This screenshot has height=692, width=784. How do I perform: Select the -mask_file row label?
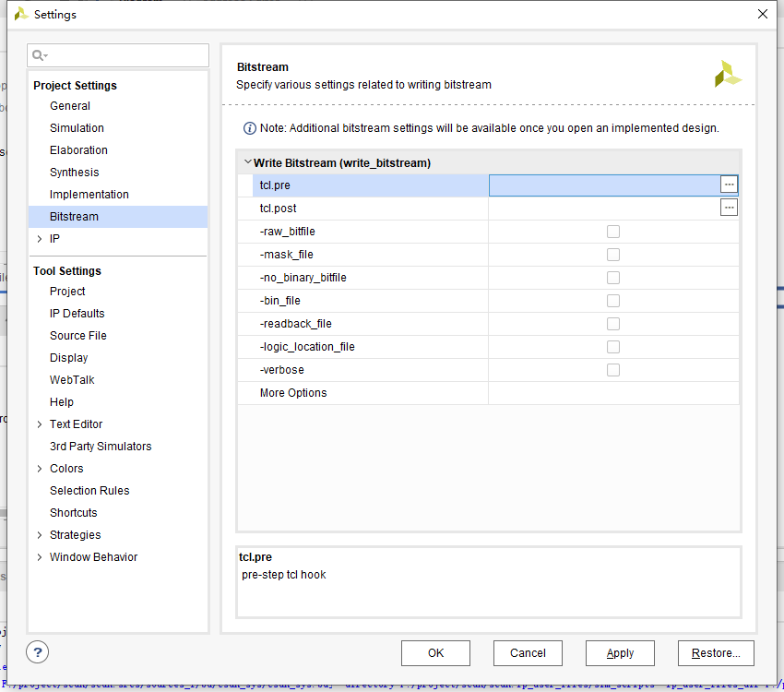point(287,255)
